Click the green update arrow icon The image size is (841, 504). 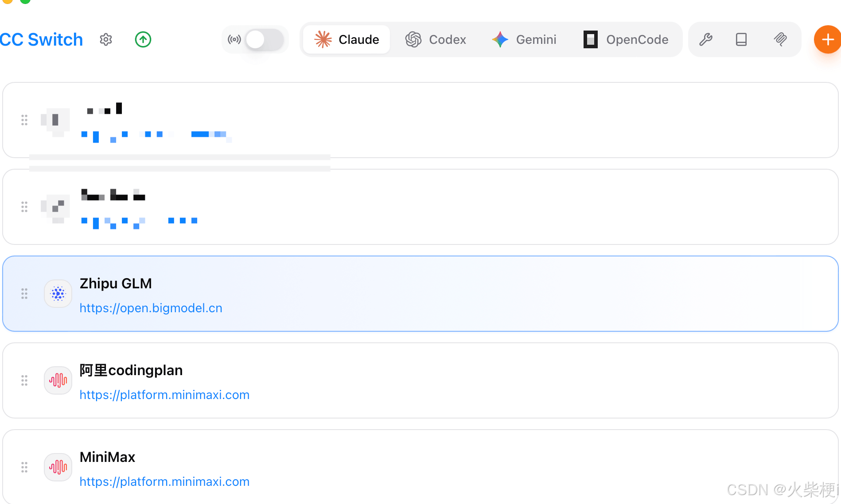(143, 40)
